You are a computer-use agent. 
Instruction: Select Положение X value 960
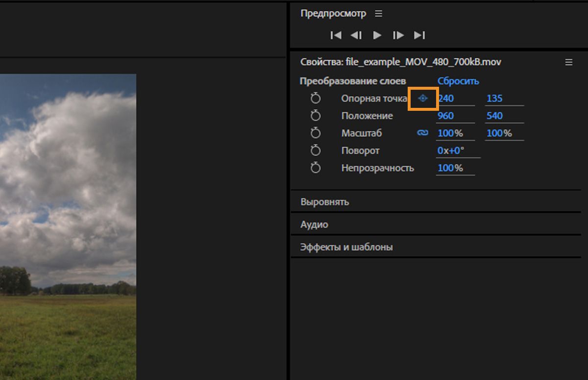pos(446,116)
